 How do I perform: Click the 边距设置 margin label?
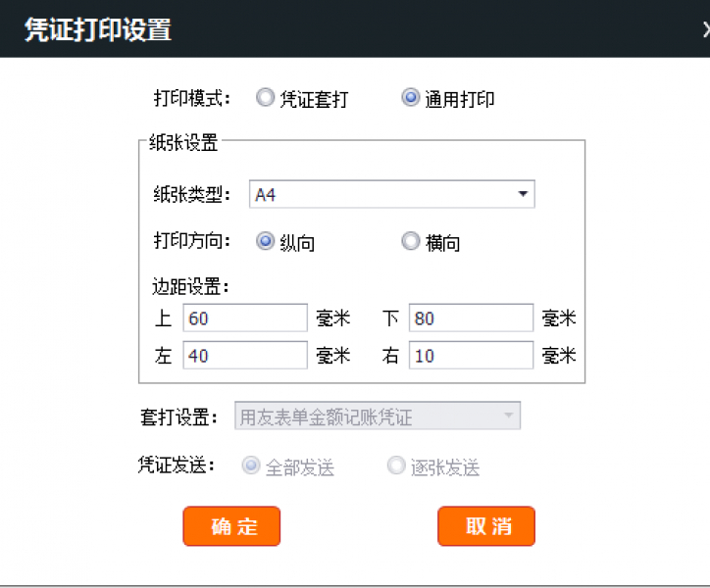[190, 287]
